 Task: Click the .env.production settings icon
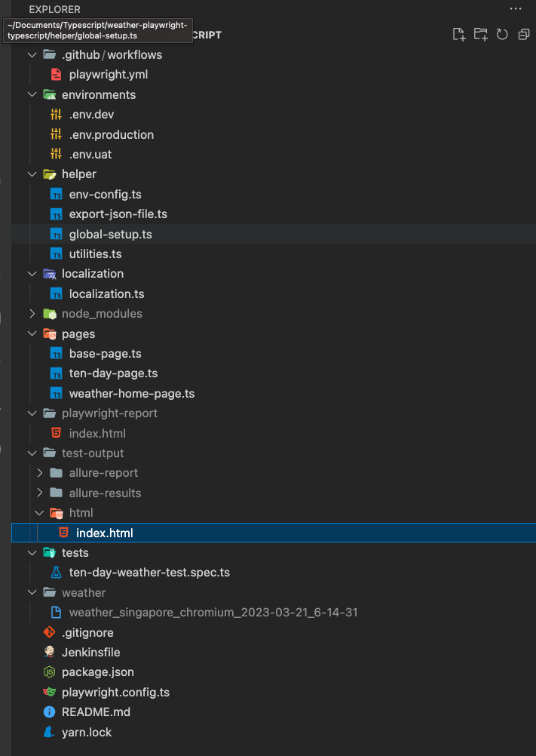pyautogui.click(x=57, y=134)
